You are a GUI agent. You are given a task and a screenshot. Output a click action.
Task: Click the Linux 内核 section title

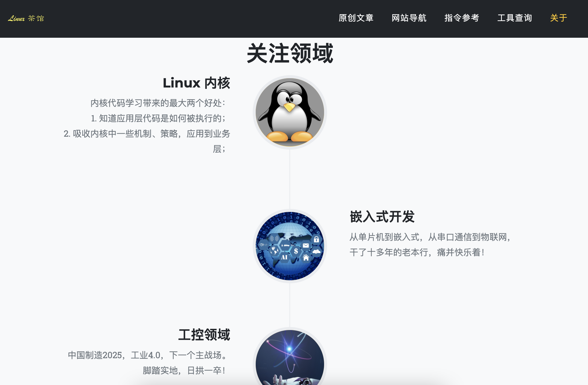[x=196, y=83]
